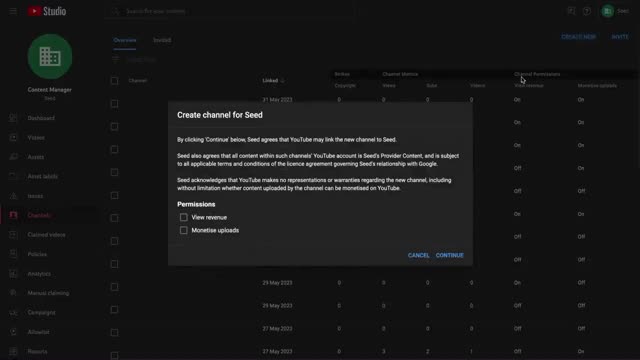Image resolution: width=640 pixels, height=360 pixels.
Task: Click CANCEL in the dialog
Action: pos(418,255)
